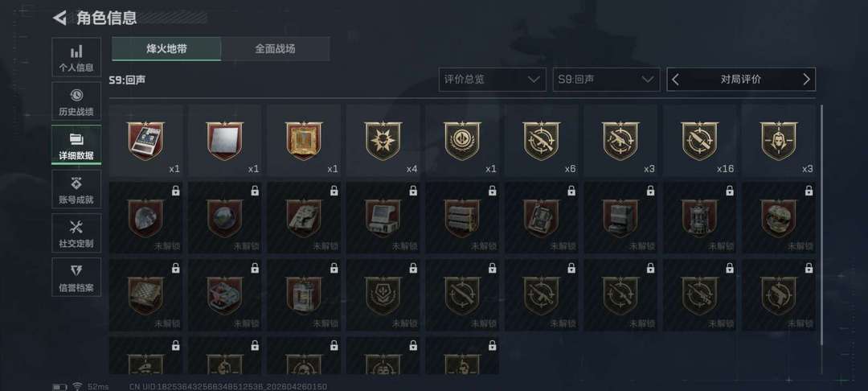Click the first red badge with x1
The image size is (868, 391).
click(145, 141)
